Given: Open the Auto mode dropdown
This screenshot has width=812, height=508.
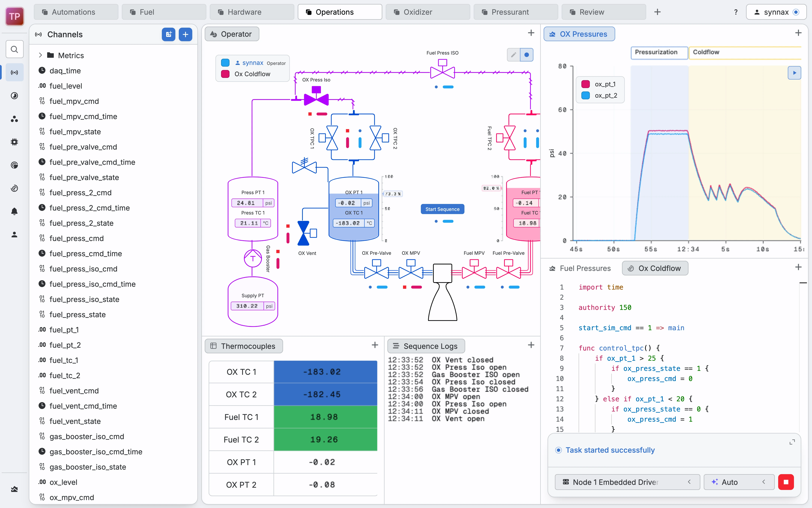Looking at the screenshot, I should 739,482.
